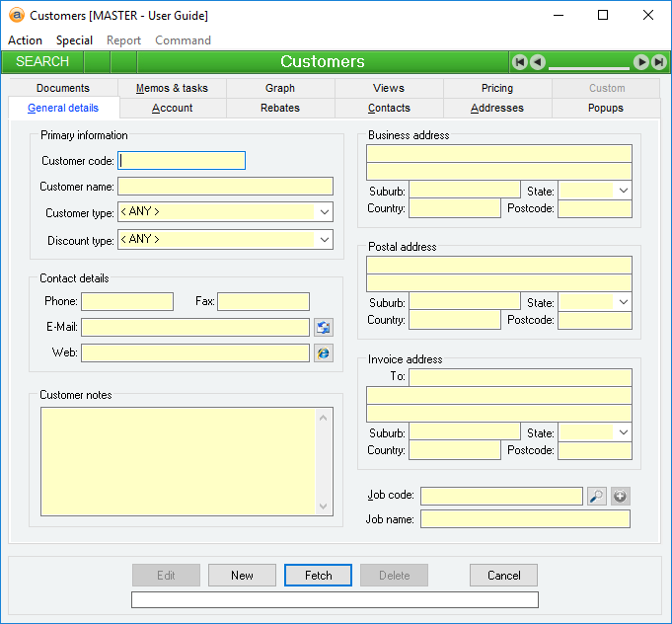This screenshot has height=624, width=672.
Task: Expand the Discount type dropdown
Action: click(x=324, y=240)
